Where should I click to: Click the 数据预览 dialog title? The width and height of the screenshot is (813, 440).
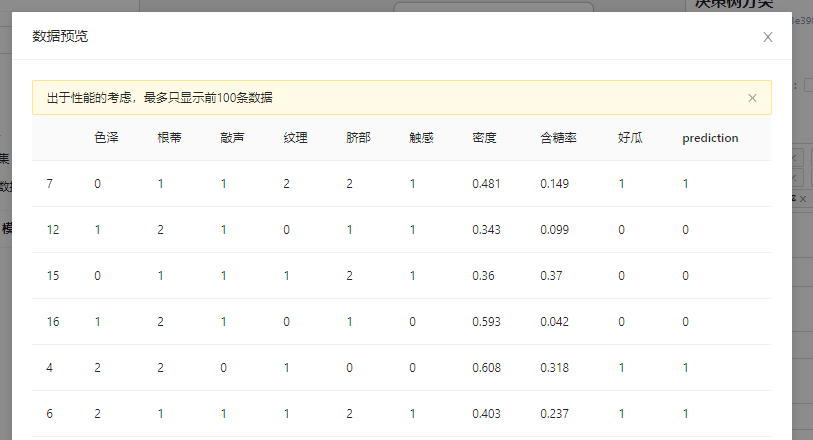click(x=60, y=37)
